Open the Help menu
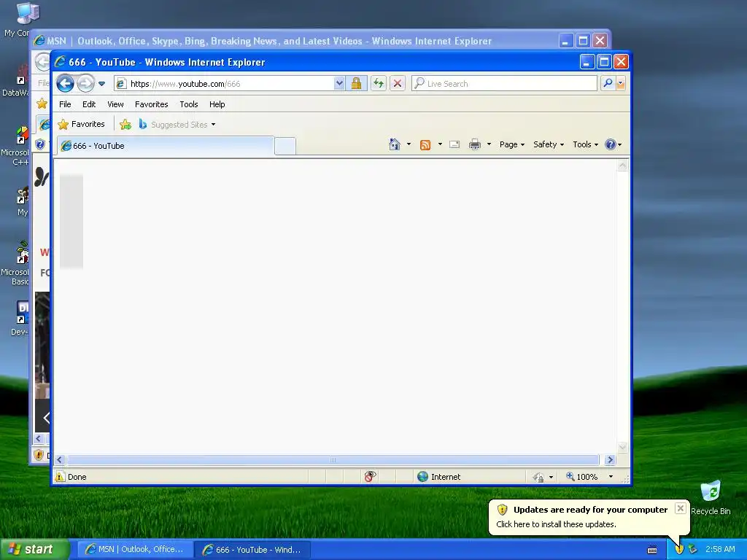 point(217,104)
